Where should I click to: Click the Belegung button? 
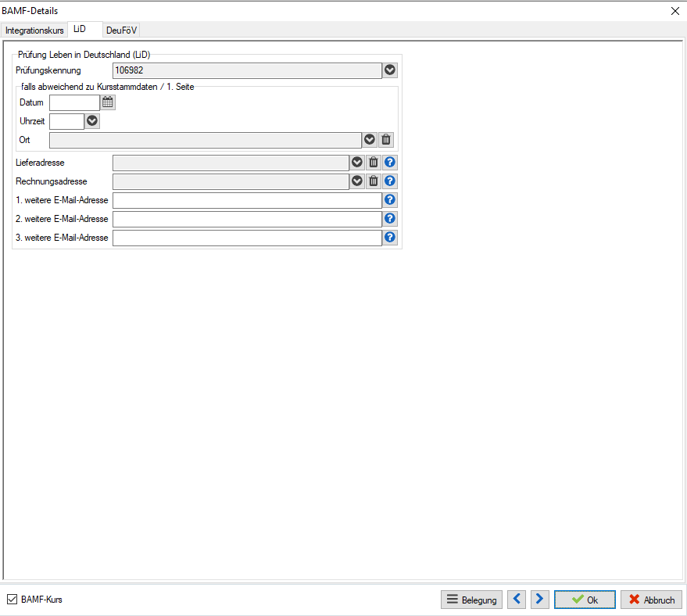(471, 600)
